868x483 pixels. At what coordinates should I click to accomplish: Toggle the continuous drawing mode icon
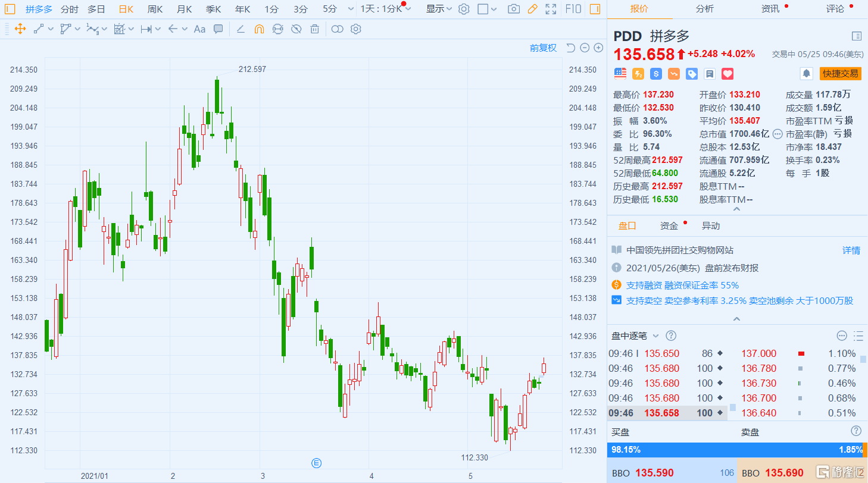point(277,29)
